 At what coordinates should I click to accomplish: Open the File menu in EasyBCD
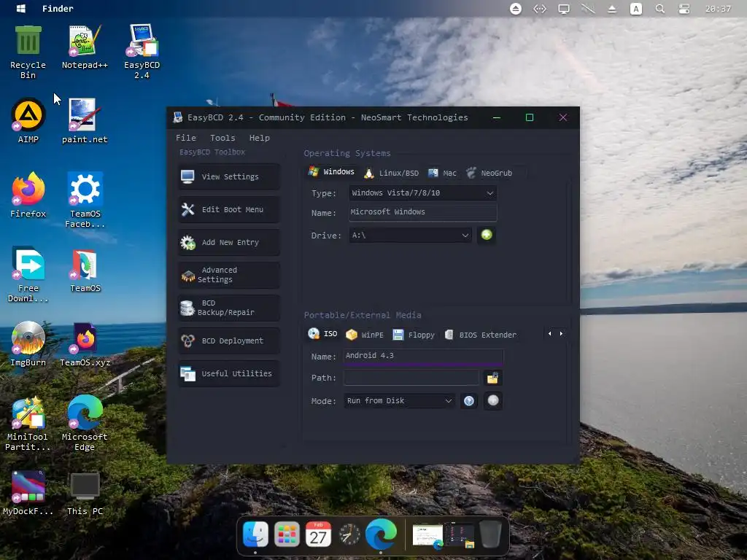pos(186,138)
